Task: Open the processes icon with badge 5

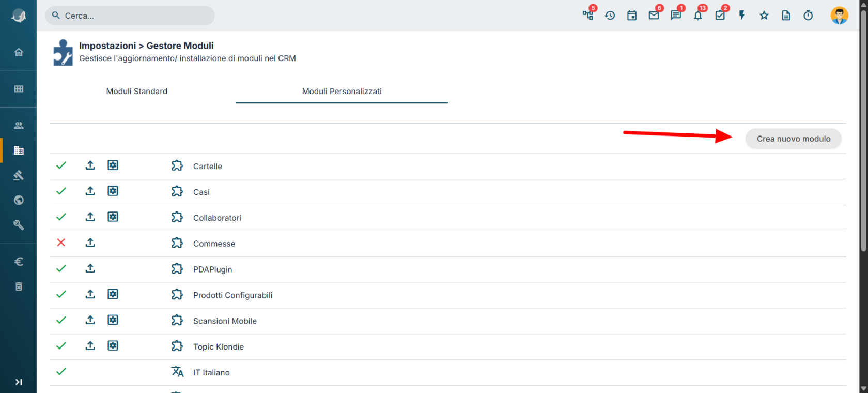Action: tap(588, 15)
